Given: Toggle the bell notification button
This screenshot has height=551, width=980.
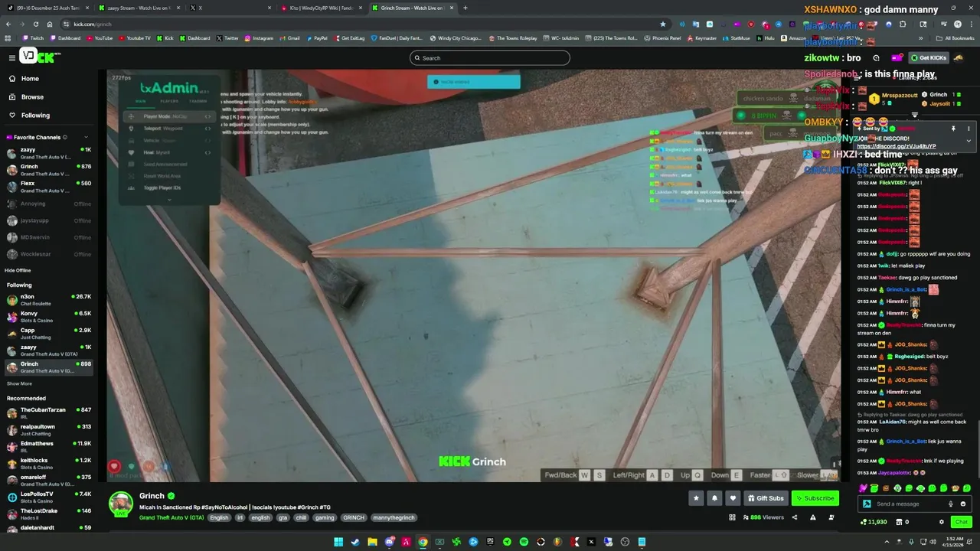Looking at the screenshot, I should point(714,498).
